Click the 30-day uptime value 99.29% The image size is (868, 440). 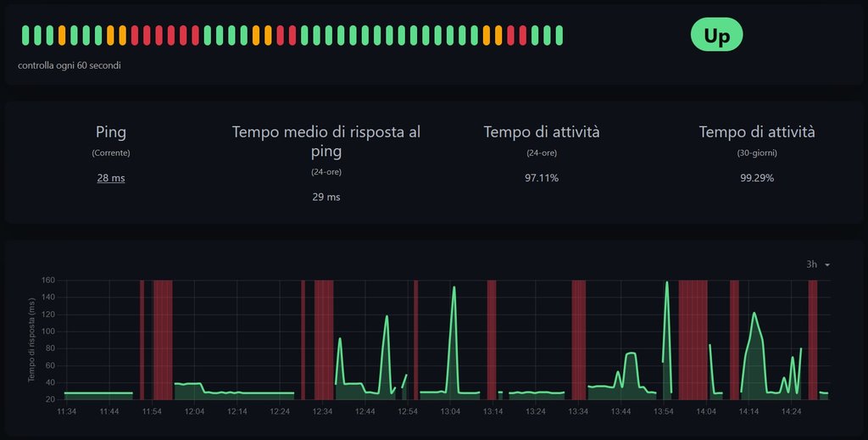pos(756,178)
